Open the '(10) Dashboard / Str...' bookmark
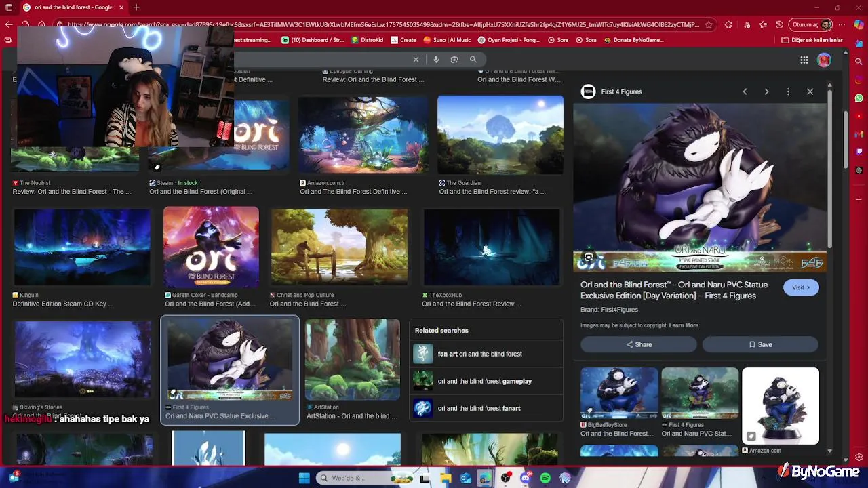 coord(313,40)
